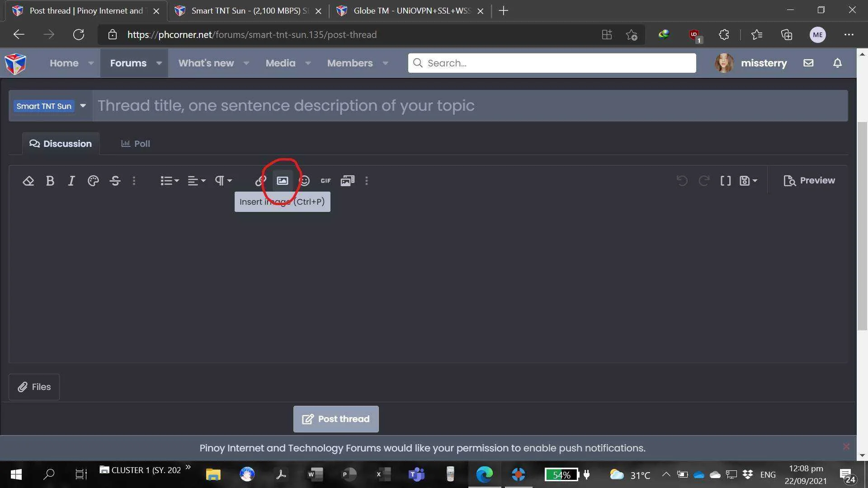
Task: Click the browser Refresh icon
Action: coord(79,35)
